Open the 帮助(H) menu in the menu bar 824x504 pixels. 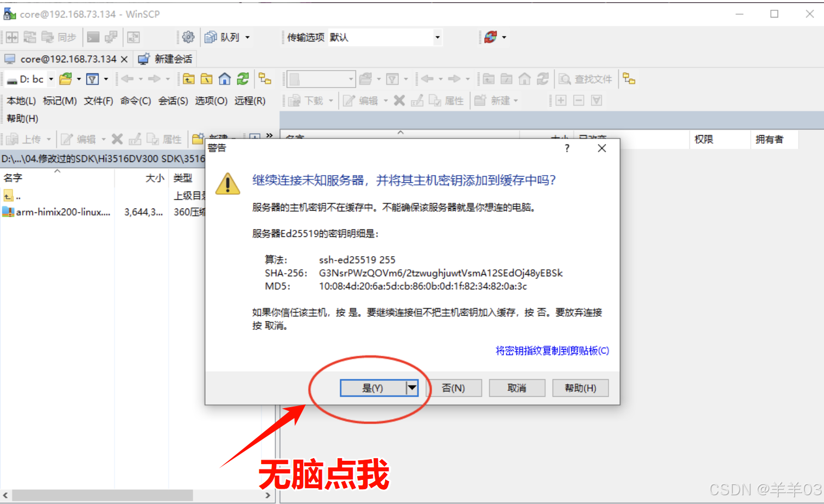(x=22, y=118)
